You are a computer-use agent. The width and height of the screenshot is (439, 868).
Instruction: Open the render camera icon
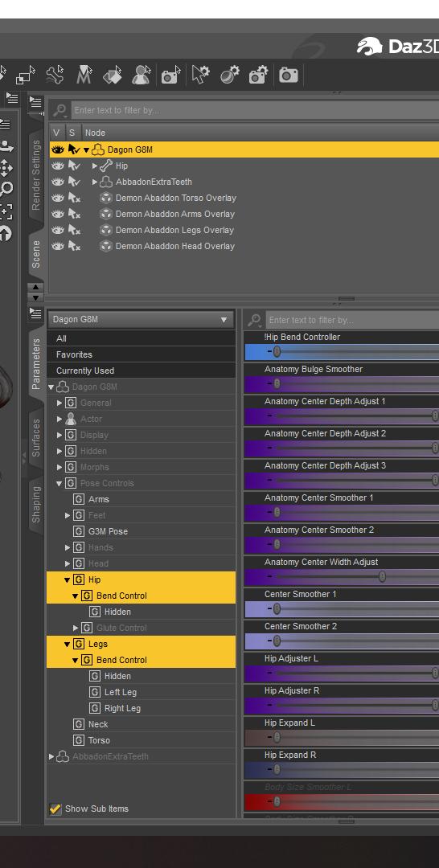tap(288, 75)
